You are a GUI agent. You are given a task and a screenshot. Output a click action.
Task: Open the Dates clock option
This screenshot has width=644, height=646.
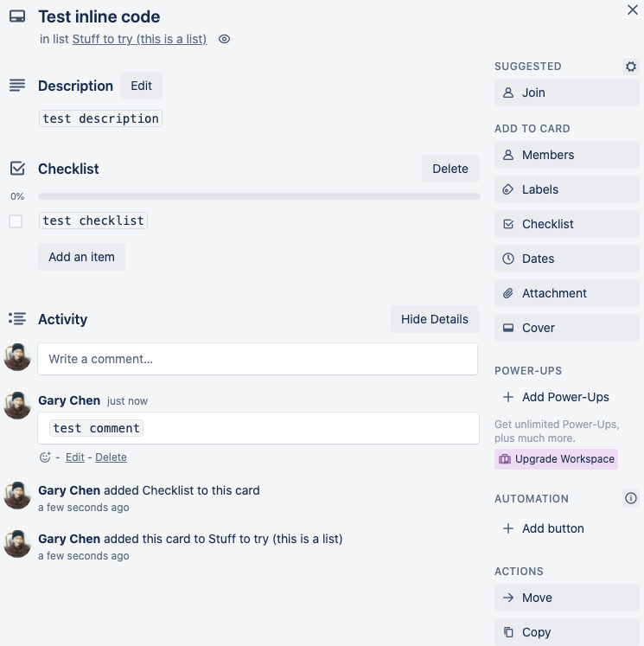click(x=566, y=259)
